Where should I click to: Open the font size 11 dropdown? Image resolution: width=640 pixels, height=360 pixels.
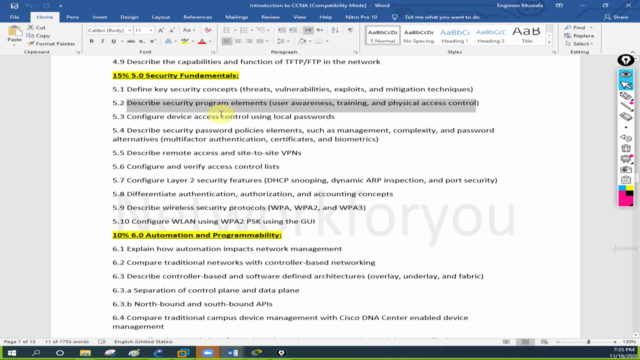151,31
